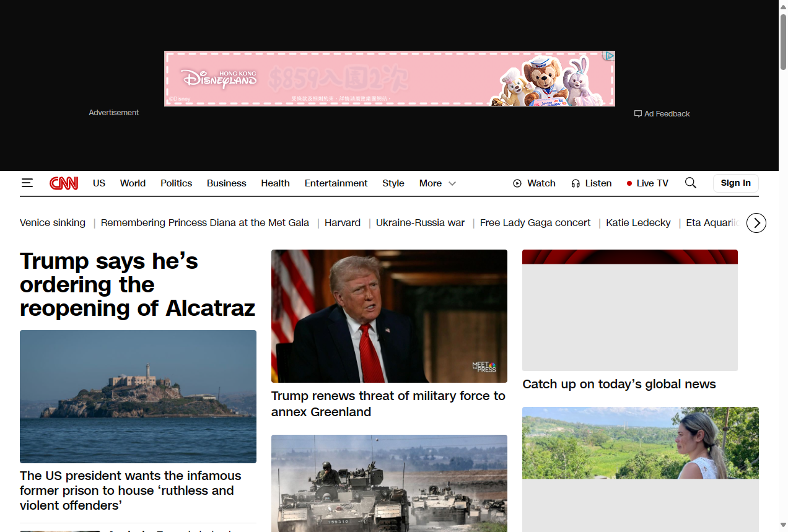
Task: Click the Sign In button
Action: coord(735,183)
